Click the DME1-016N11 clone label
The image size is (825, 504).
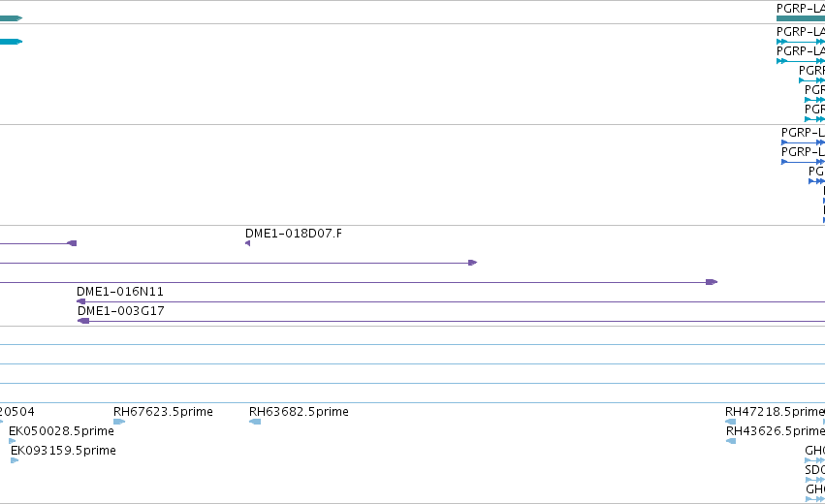120,292
